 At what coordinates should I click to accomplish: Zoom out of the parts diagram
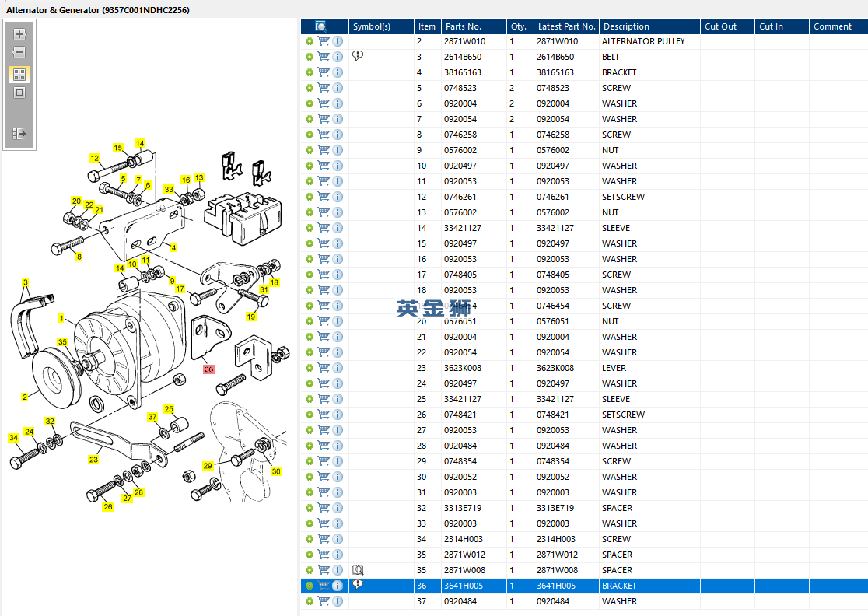point(19,53)
